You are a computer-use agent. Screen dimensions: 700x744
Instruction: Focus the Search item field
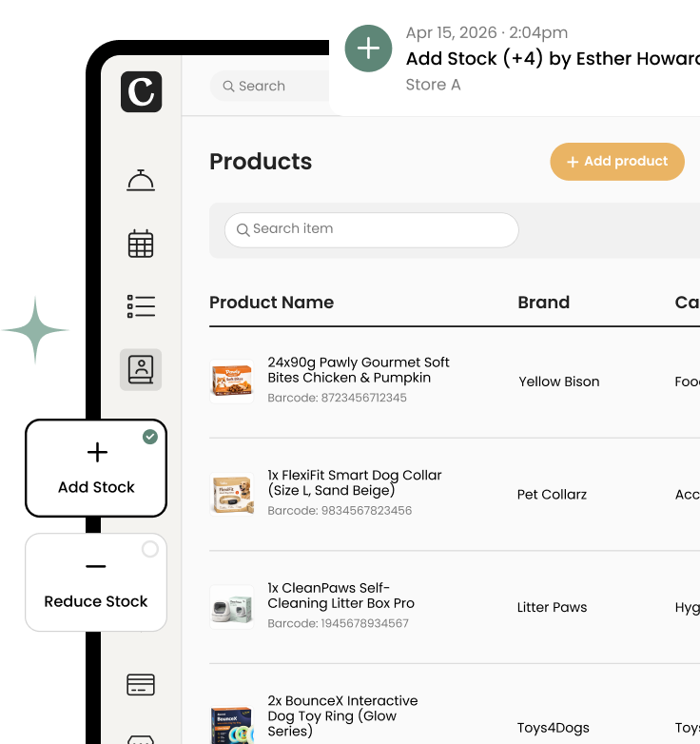tap(371, 229)
